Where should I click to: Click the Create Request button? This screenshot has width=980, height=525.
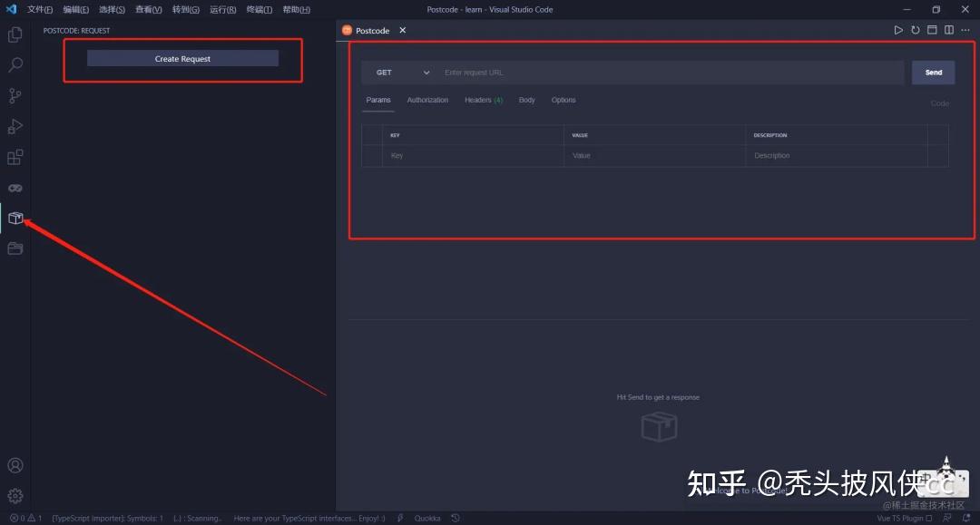pos(182,59)
